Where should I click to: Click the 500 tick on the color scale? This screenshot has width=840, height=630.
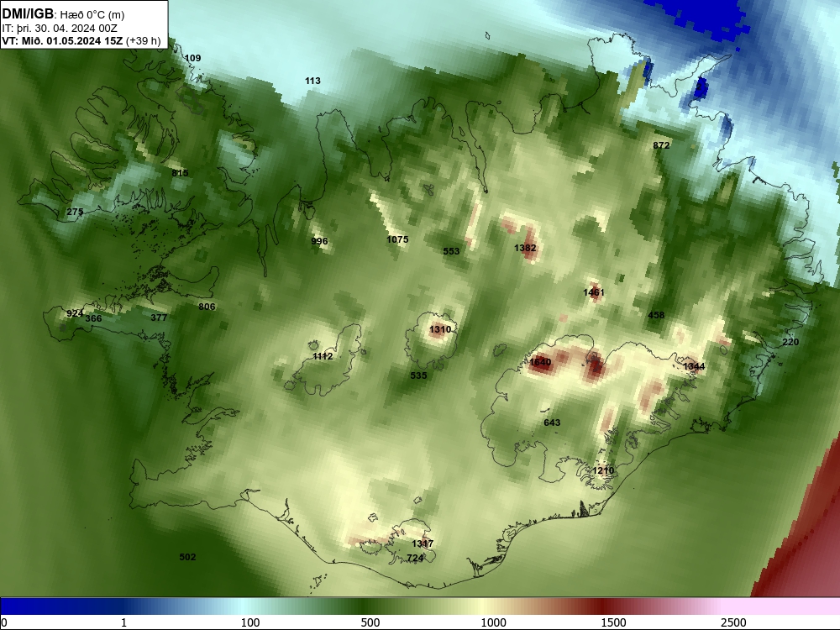point(370,622)
